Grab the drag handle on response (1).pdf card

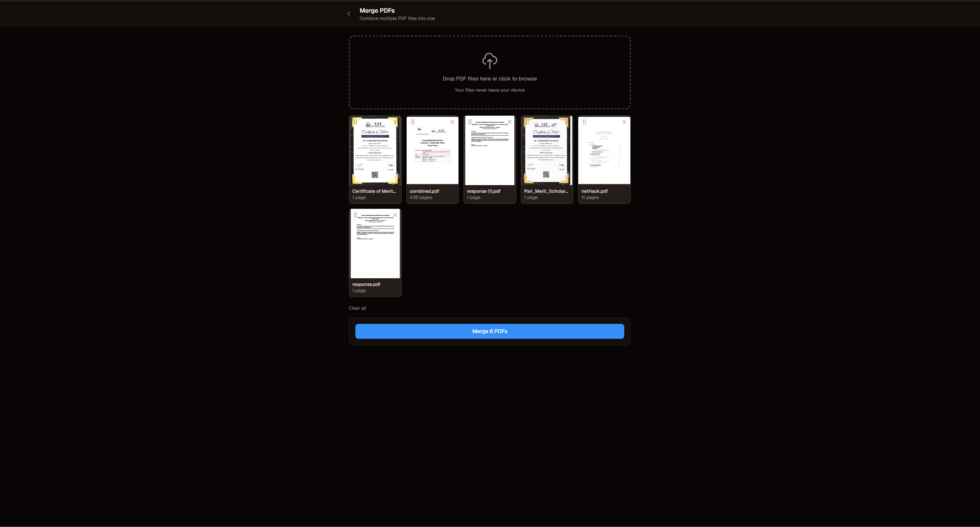click(470, 122)
